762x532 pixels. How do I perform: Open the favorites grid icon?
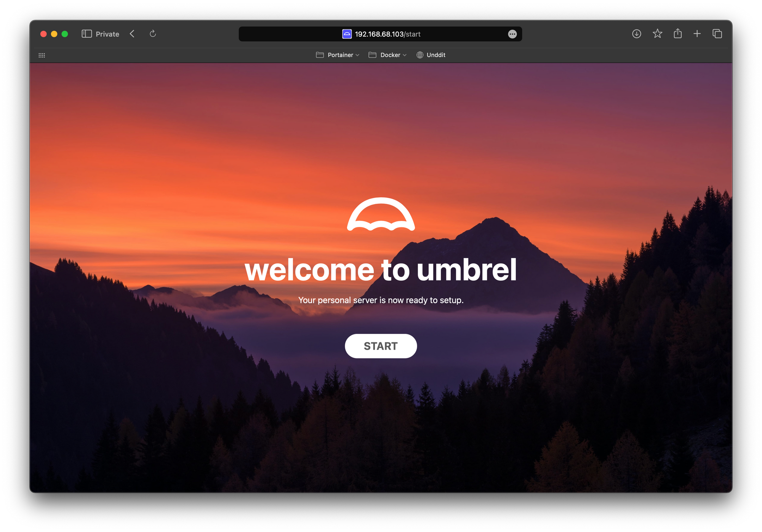point(42,55)
